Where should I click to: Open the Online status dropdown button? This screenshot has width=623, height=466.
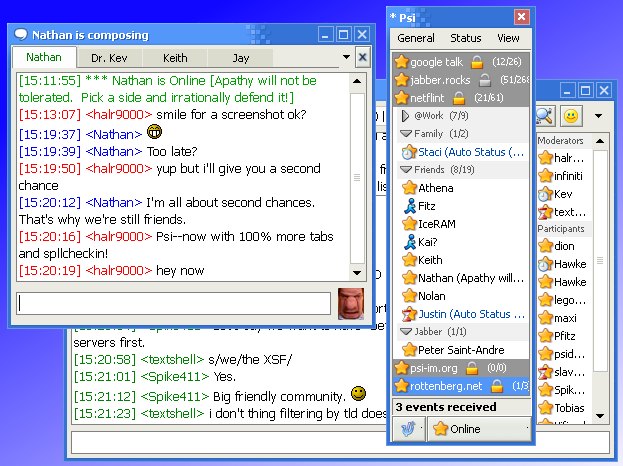[x=479, y=429]
